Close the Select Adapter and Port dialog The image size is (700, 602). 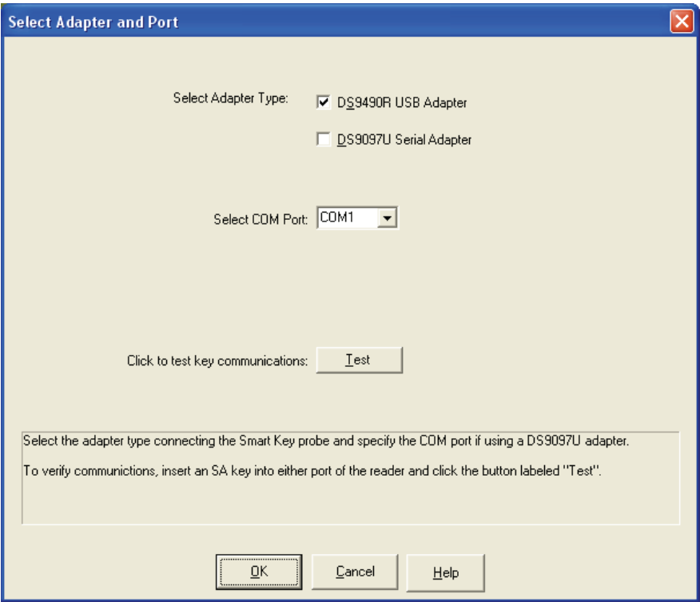682,21
